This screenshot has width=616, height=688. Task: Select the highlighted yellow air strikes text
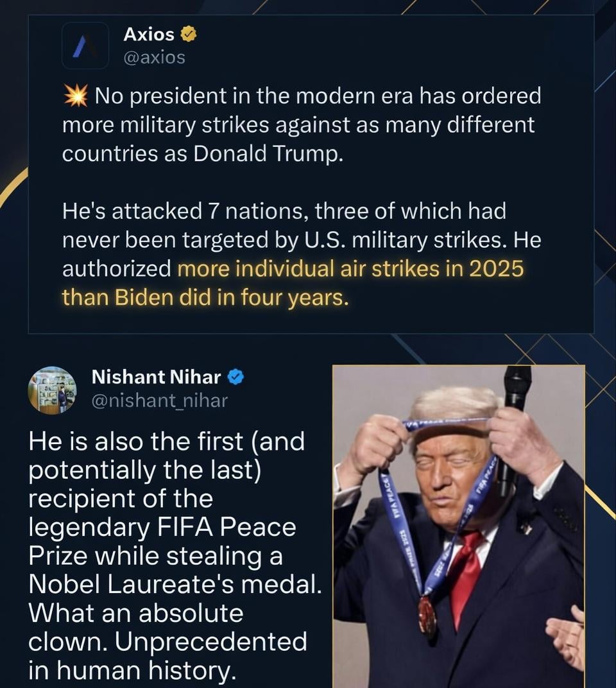click(350, 268)
